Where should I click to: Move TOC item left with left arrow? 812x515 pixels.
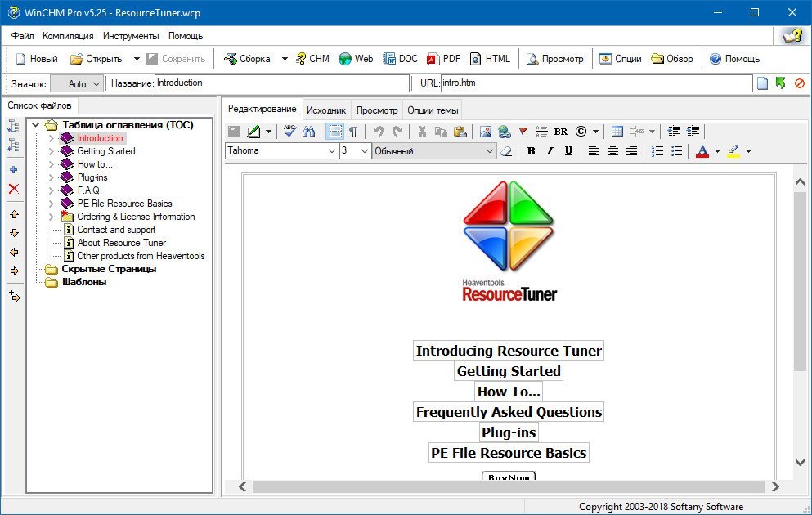click(x=14, y=252)
